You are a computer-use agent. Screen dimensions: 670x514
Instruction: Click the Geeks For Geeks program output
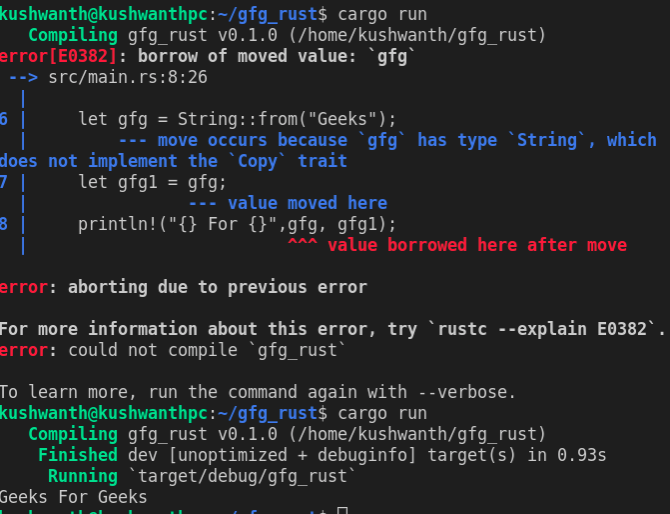click(x=73, y=497)
